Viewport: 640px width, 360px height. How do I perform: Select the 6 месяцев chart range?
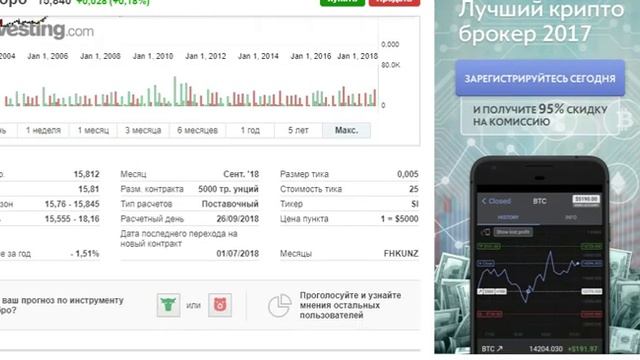(x=197, y=130)
